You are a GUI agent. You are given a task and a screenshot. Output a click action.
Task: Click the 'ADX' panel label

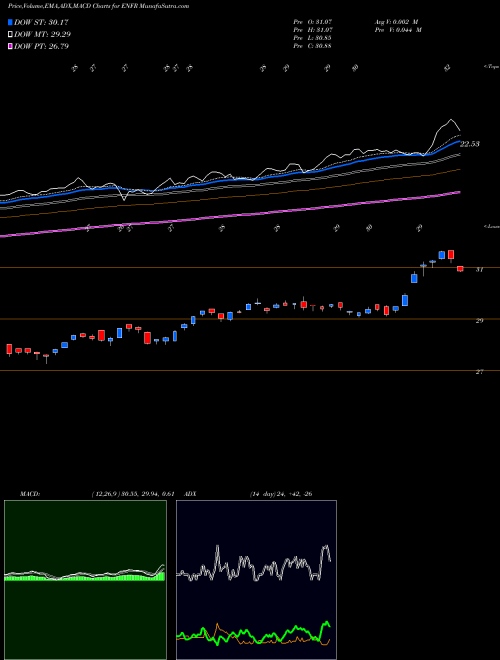pos(191,494)
